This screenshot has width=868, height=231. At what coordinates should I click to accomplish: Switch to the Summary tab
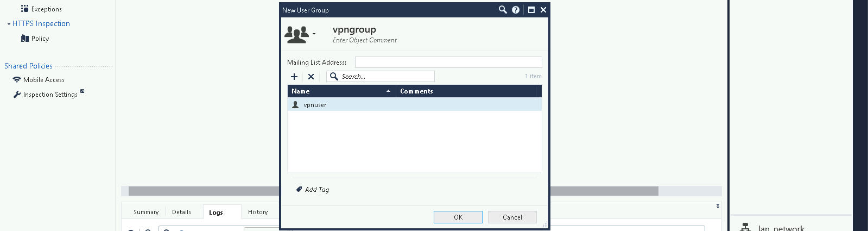point(146,212)
